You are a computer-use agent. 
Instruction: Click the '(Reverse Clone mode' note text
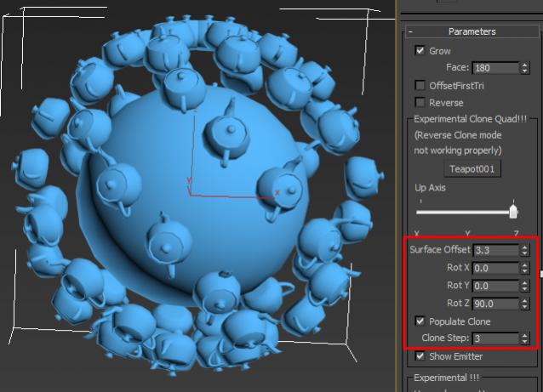[458, 135]
